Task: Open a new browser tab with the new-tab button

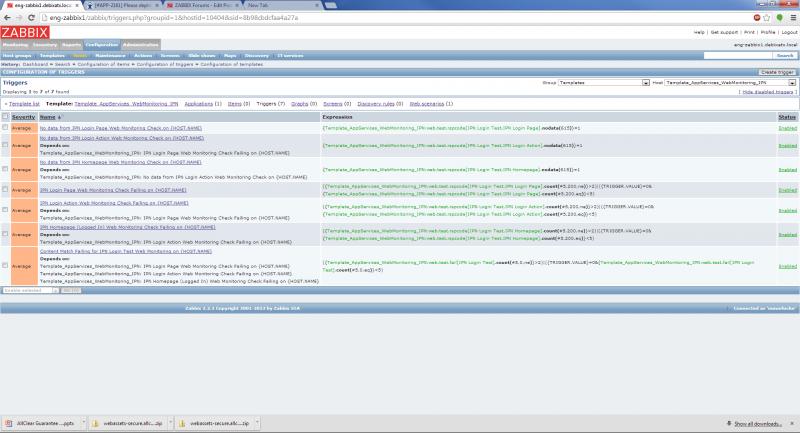Action: (x=331, y=5)
